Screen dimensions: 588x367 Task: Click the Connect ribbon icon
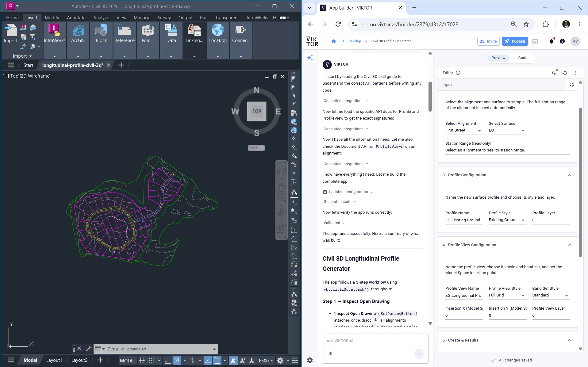point(241,33)
